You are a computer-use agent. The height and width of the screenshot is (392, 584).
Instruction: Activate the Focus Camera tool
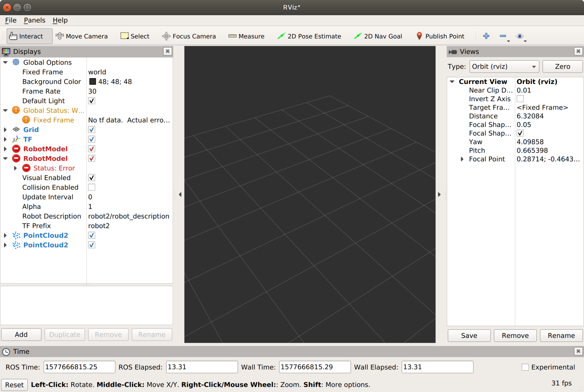(189, 36)
